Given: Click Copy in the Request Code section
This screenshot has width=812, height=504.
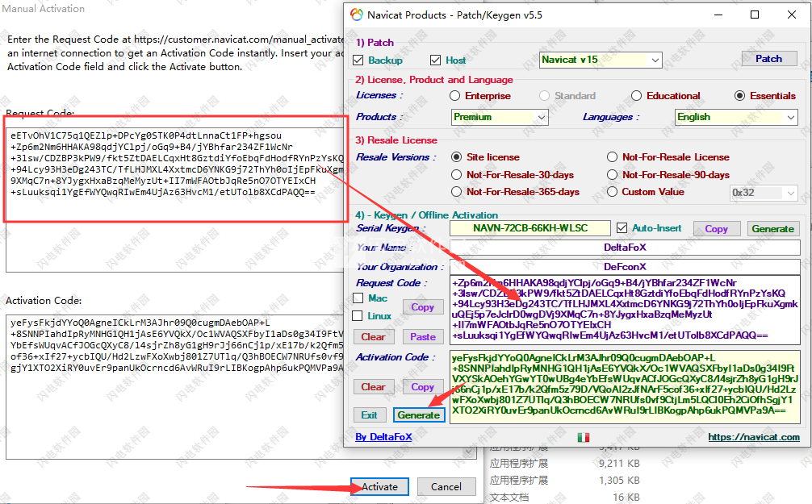Looking at the screenshot, I should [423, 307].
